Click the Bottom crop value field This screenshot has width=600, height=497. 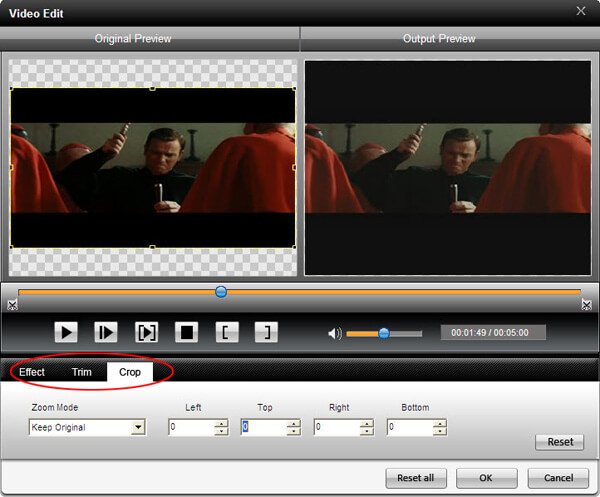coord(410,427)
